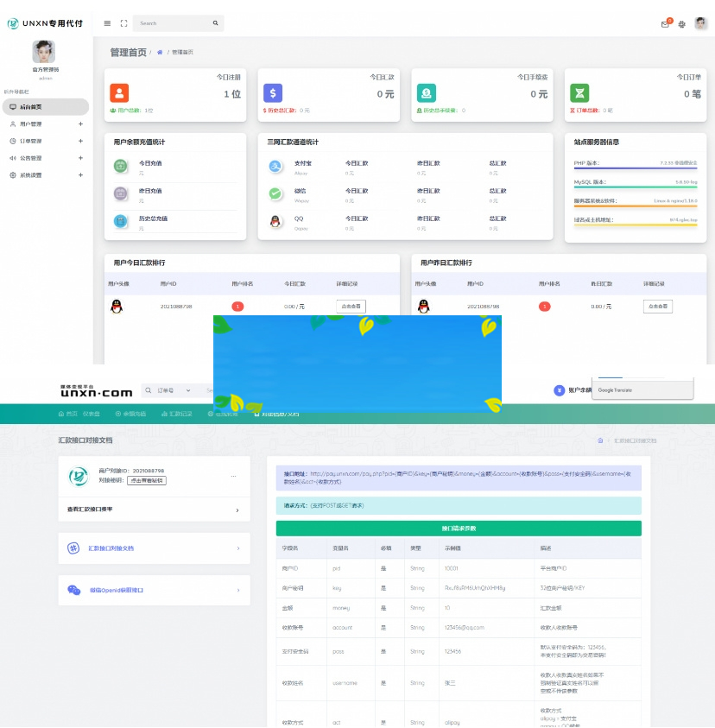
Task: Click the orange user registration icon
Action: (119, 93)
